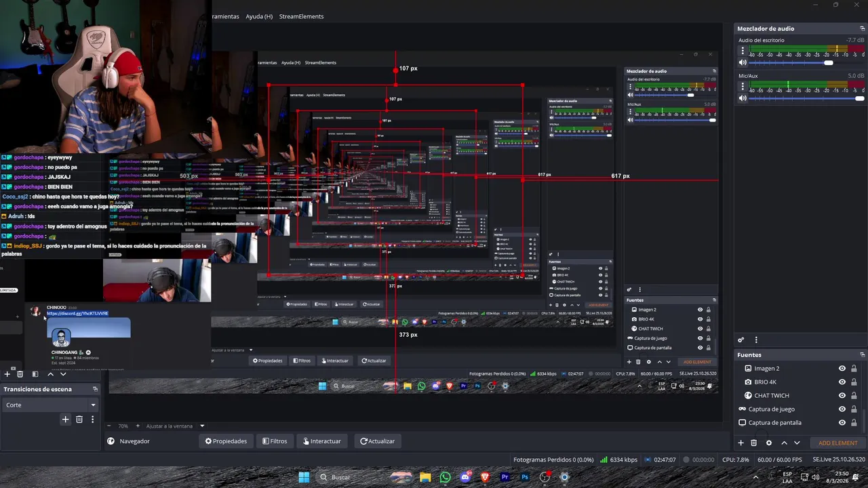Hide Captura de pantalla source in main Fuentes
This screenshot has width=868, height=488.
tap(842, 422)
